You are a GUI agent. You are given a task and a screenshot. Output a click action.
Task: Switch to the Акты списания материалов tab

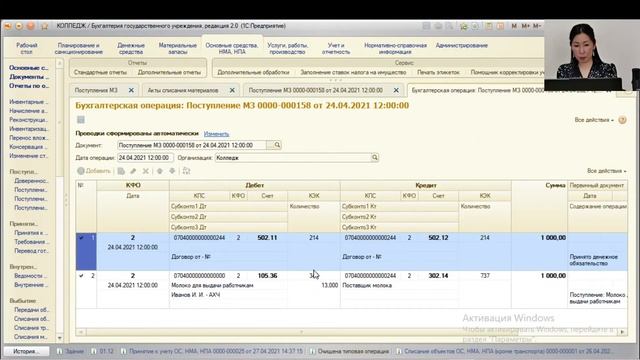coord(183,90)
